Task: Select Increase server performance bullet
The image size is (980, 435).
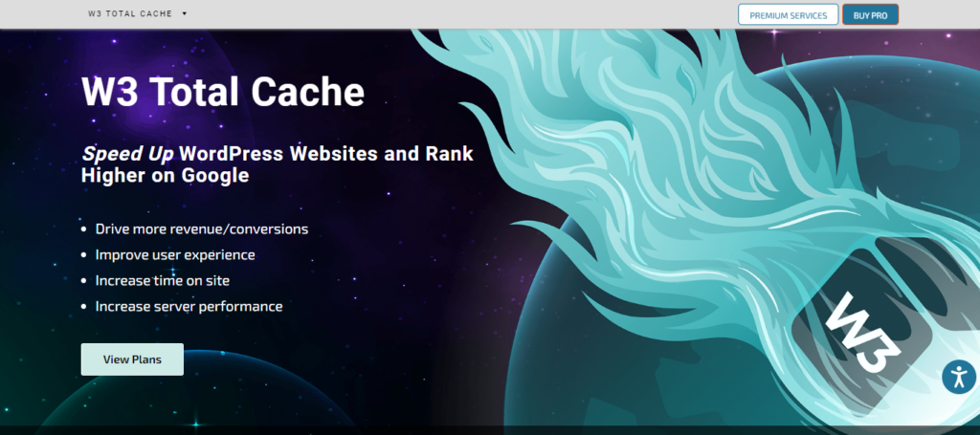Action: (189, 307)
